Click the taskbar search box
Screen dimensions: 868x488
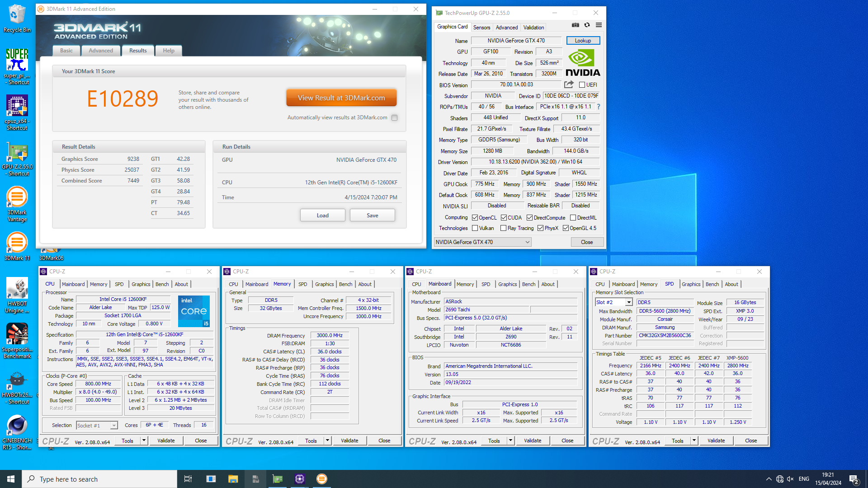click(99, 479)
